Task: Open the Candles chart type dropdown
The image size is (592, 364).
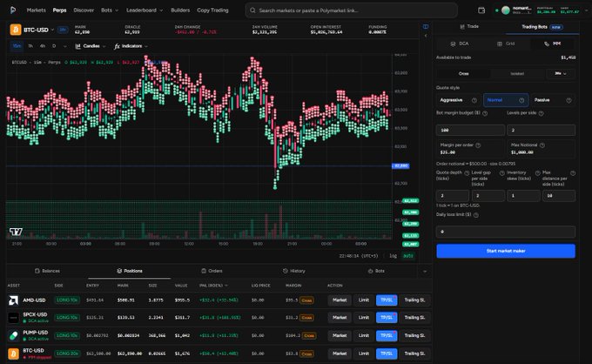Action: pos(90,46)
